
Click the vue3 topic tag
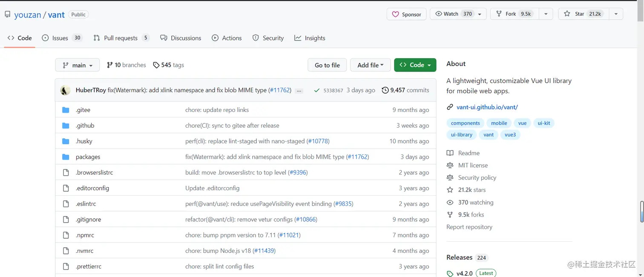[510, 134]
